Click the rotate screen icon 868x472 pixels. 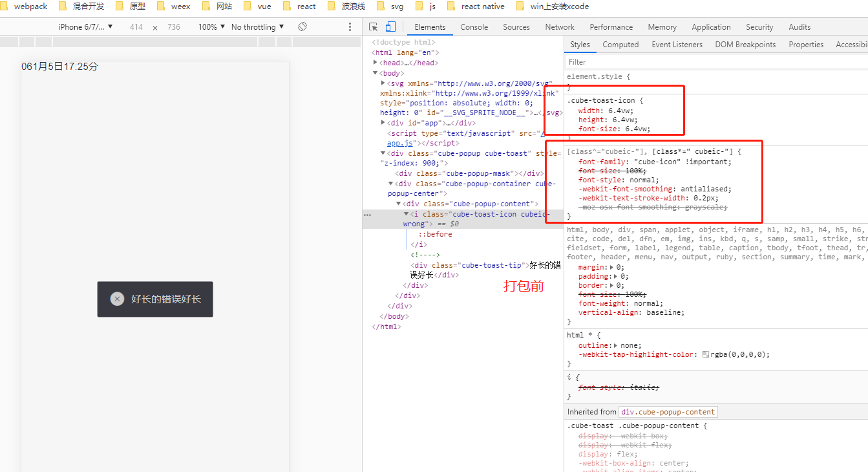click(x=302, y=27)
